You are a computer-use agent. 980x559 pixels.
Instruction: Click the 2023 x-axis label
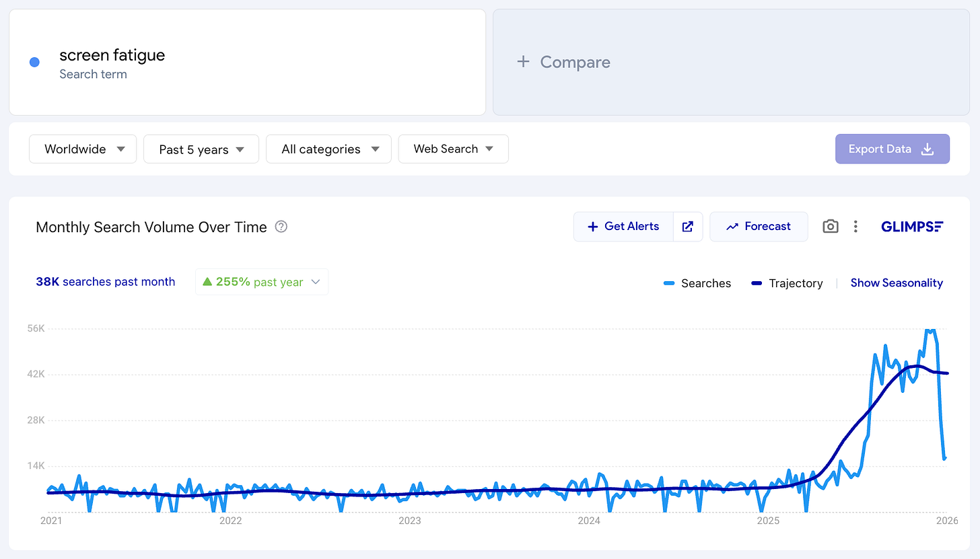409,521
